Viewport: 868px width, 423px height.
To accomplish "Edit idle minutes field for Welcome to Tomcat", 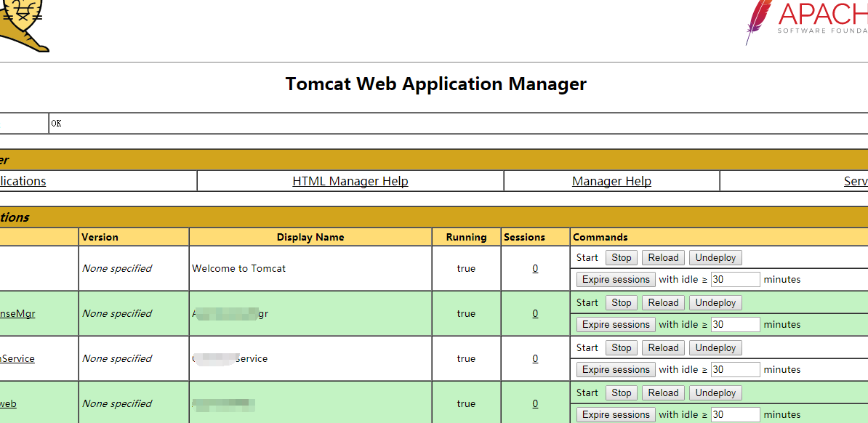I will coord(735,280).
